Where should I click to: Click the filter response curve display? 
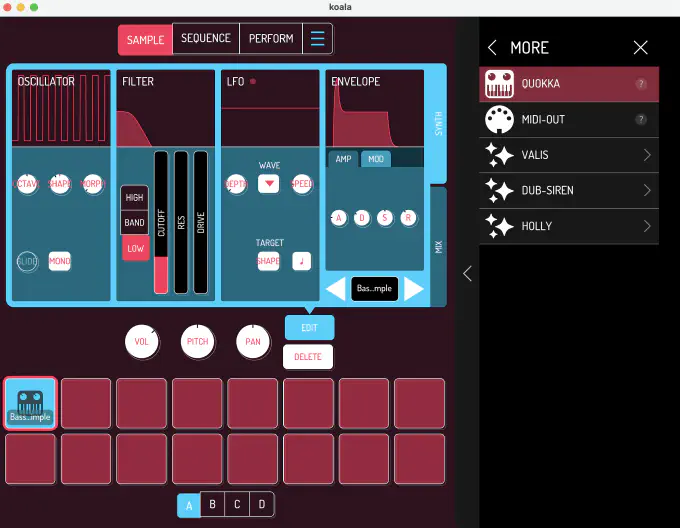pyautogui.click(x=166, y=108)
